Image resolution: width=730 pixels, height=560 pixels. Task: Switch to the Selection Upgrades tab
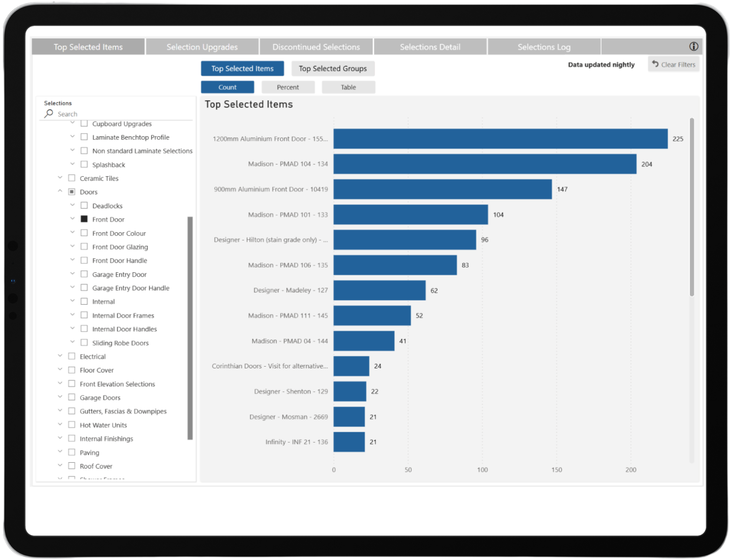tap(202, 46)
